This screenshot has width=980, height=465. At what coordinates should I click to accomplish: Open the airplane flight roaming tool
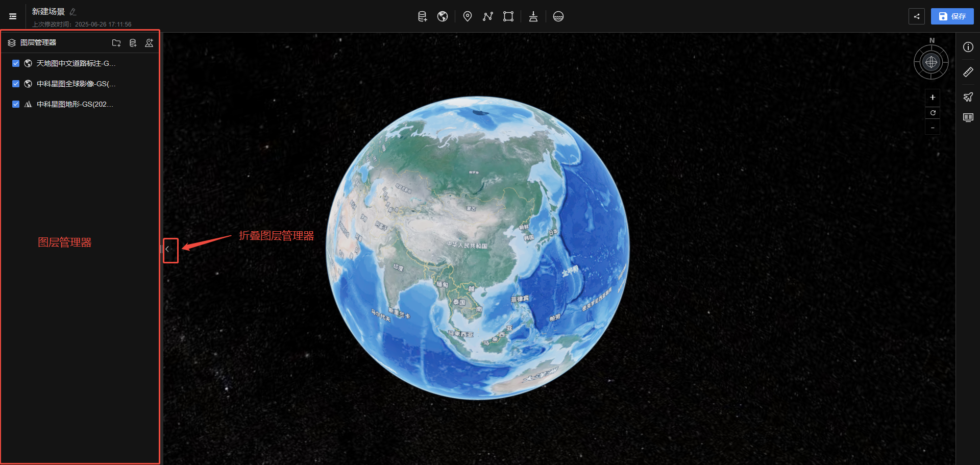(968, 97)
